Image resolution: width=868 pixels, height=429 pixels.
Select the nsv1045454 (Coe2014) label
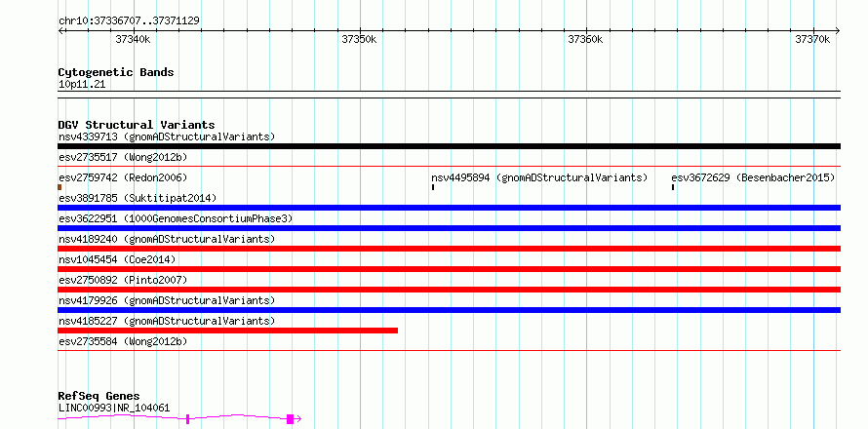117,259
